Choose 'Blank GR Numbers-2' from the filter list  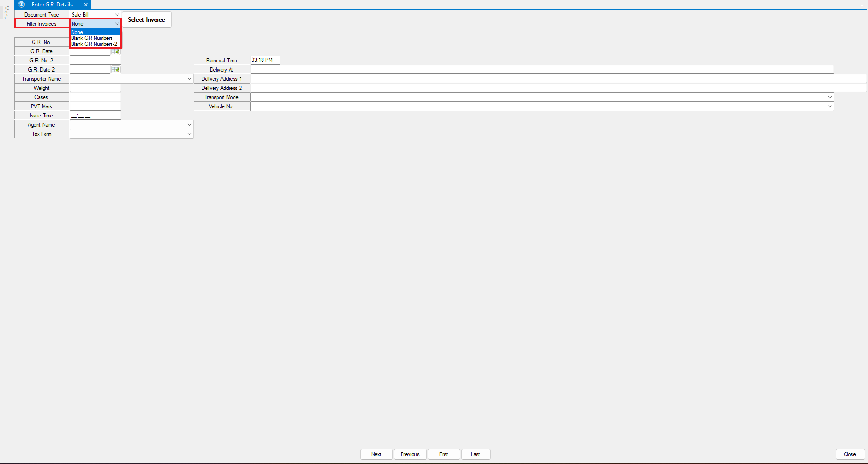tap(94, 44)
